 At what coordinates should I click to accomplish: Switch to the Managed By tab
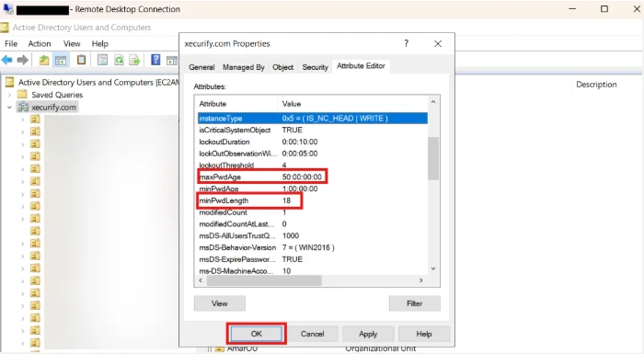pyautogui.click(x=244, y=67)
